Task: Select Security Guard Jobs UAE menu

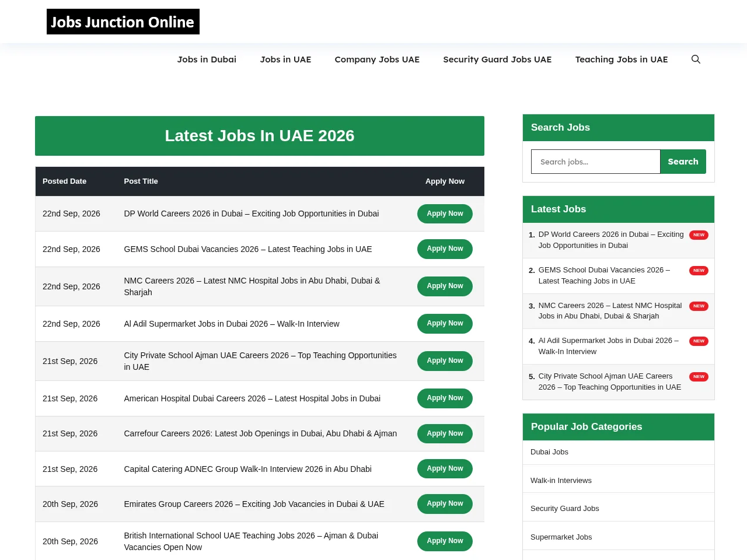Action: click(x=497, y=60)
